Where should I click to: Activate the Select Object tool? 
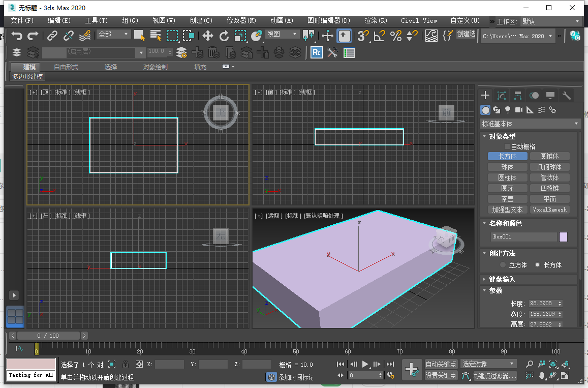click(139, 36)
